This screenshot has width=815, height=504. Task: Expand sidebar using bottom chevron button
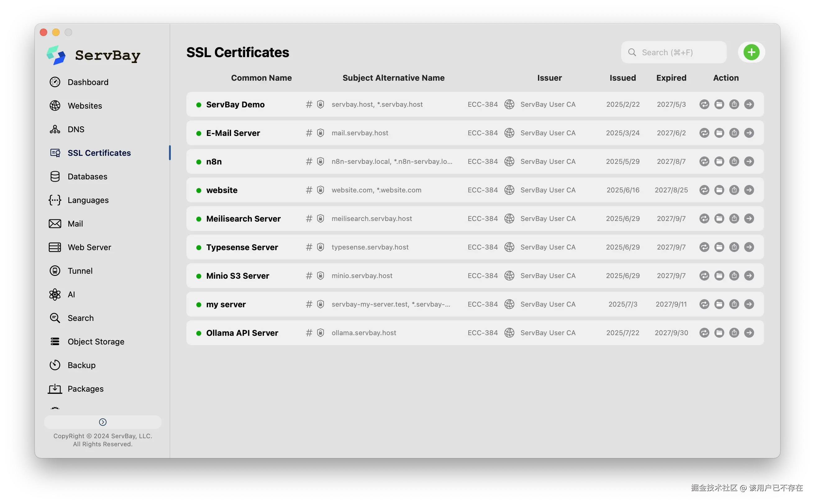(103, 422)
